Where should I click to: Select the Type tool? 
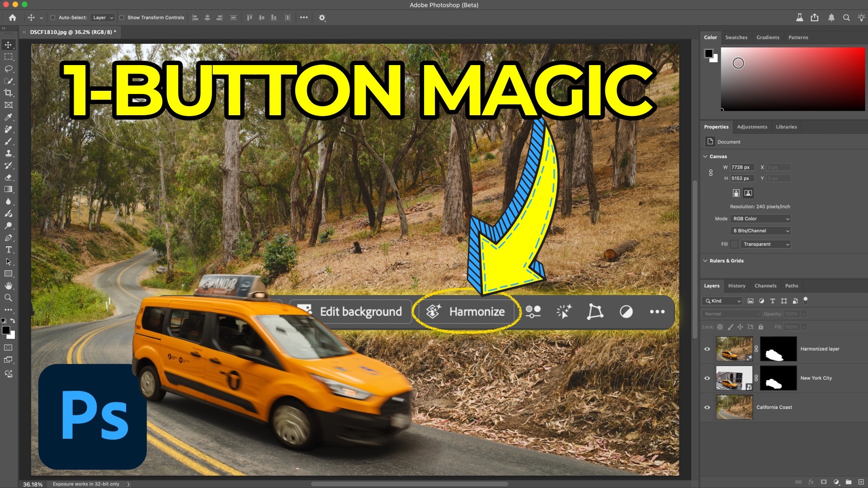(9, 250)
